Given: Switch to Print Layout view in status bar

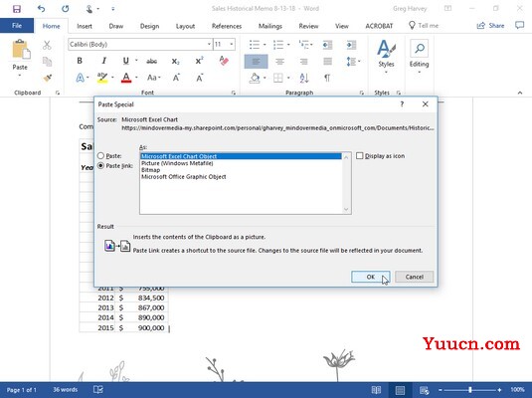Looking at the screenshot, I should [401, 390].
